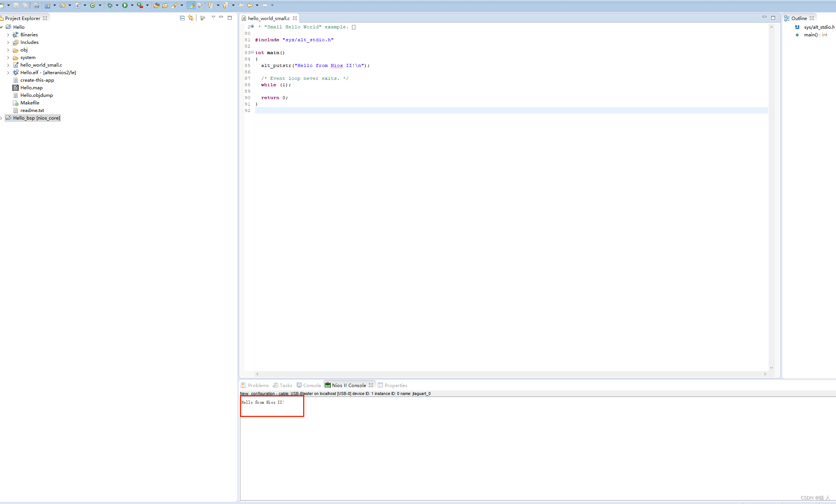Expand the Binaries tree node
This screenshot has height=504, width=836.
click(8, 35)
